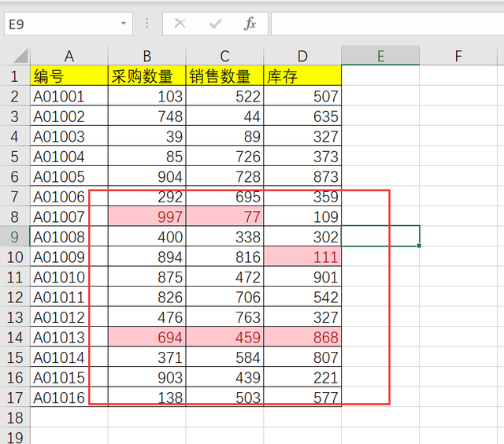Image resolution: width=504 pixels, height=444 pixels.
Task: Click the fill handle of cell E9
Action: (x=419, y=246)
